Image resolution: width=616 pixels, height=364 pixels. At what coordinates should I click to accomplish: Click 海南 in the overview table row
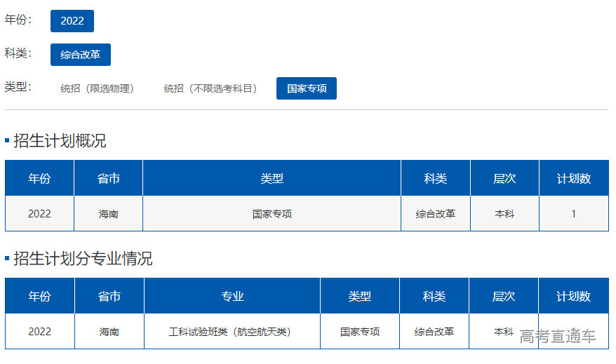coord(109,214)
